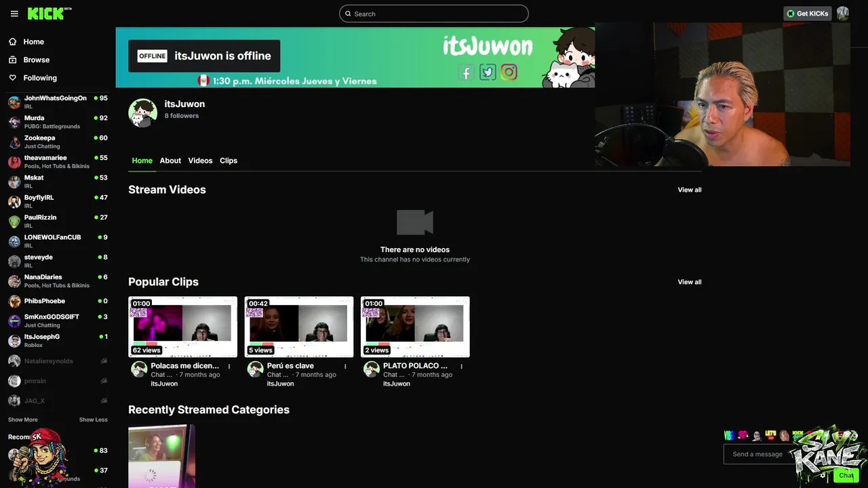Click Murda avatar in sidebar
The image size is (868, 488).
point(14,122)
